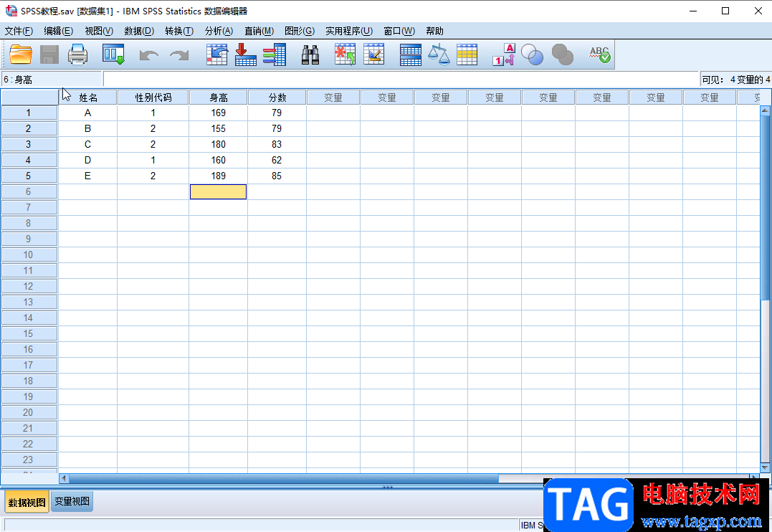Click the Show all variables gray circles icon
Viewport: 772px width, 532px height.
[563, 54]
